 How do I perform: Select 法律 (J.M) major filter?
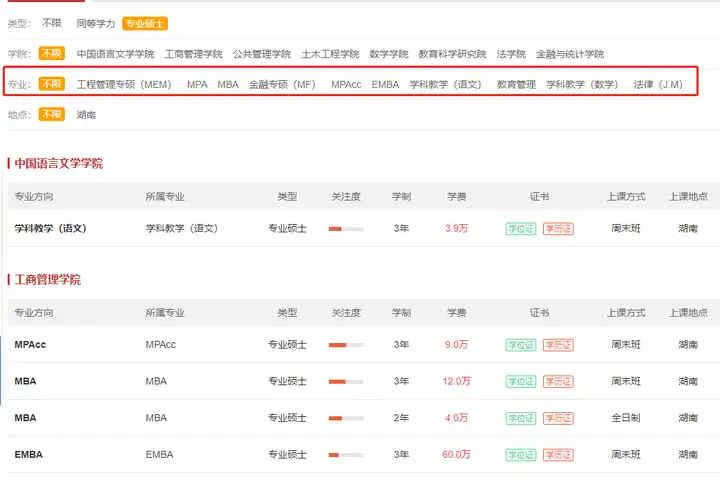[658, 84]
